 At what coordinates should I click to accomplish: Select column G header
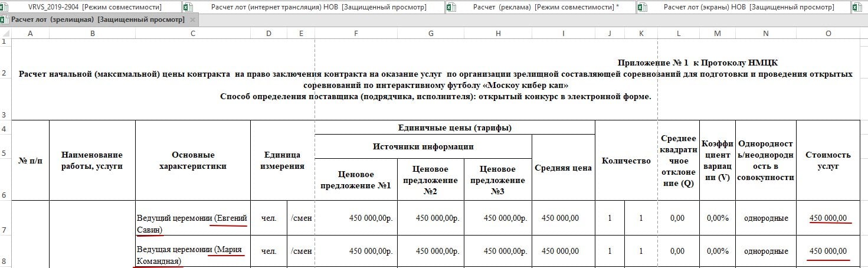(431, 34)
